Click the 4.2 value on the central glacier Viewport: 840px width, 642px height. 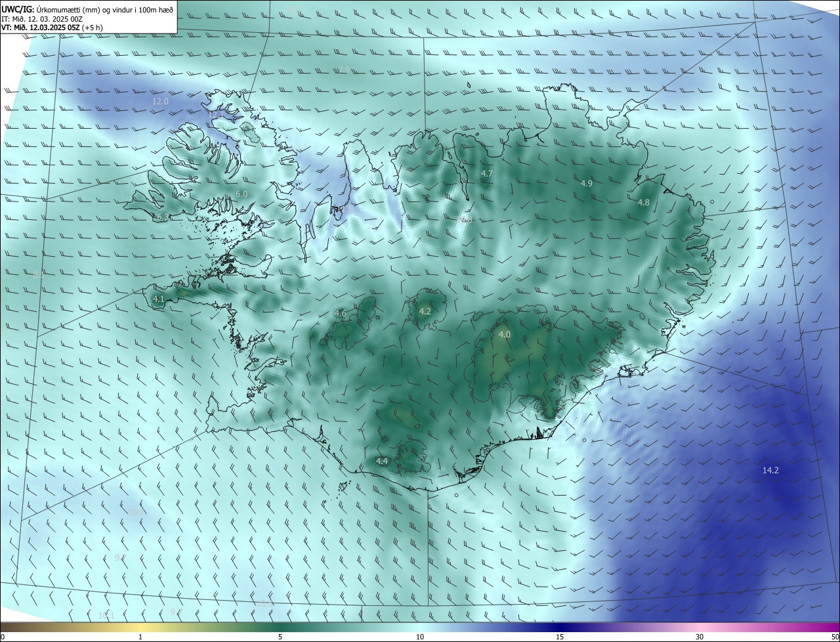[x=425, y=311]
